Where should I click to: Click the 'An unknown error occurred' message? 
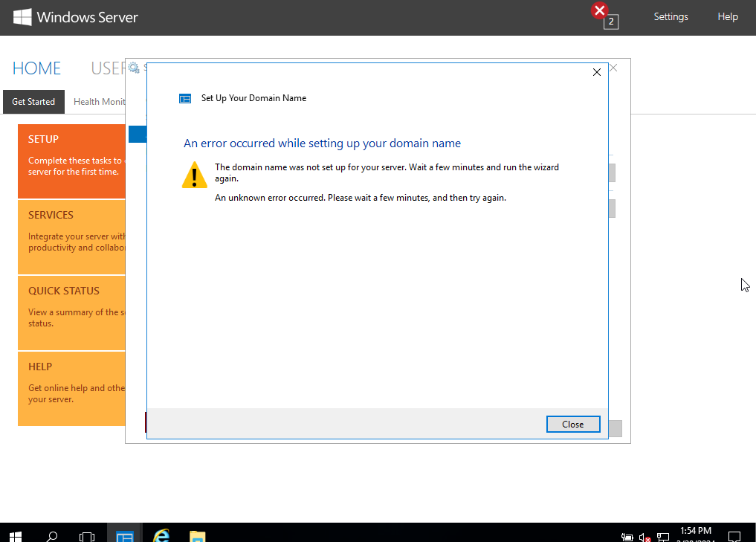361,198
